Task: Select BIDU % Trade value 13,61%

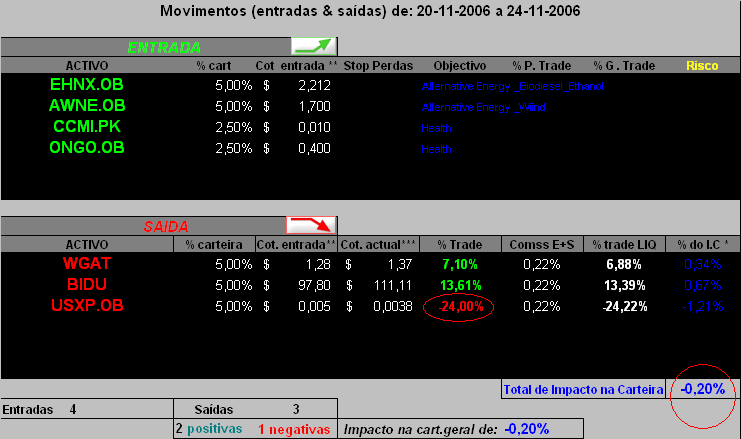Action: coord(461,285)
